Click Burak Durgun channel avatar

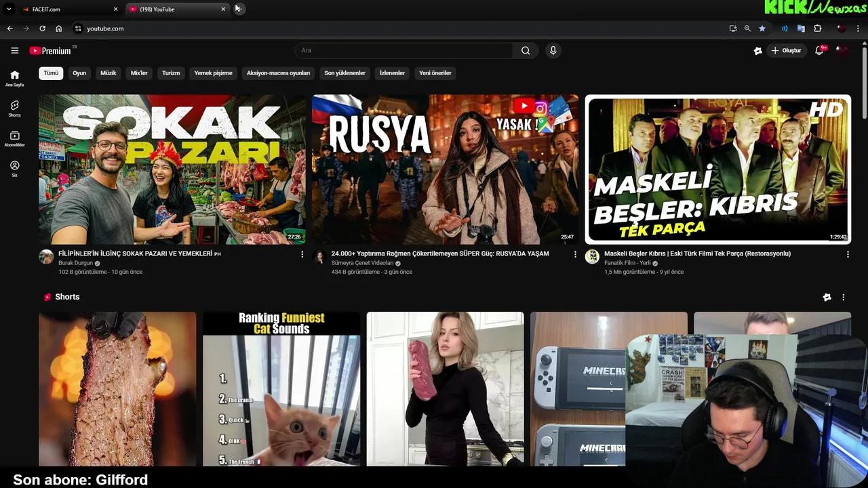coord(46,257)
